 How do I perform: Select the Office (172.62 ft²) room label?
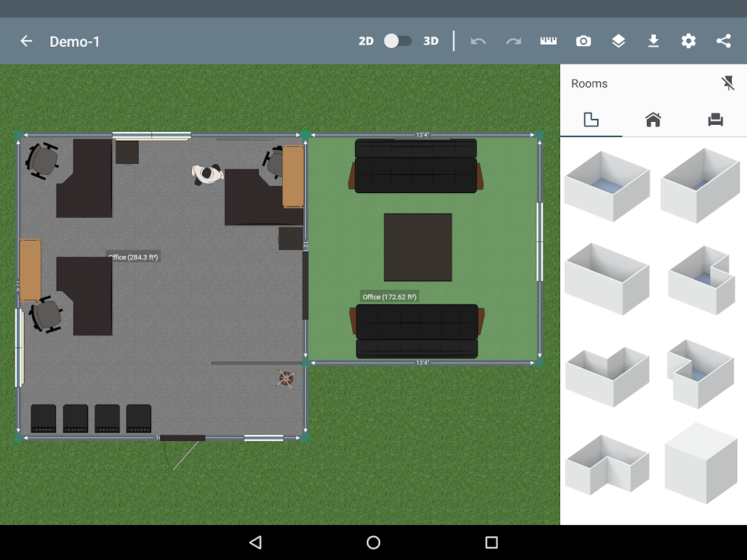click(x=390, y=297)
